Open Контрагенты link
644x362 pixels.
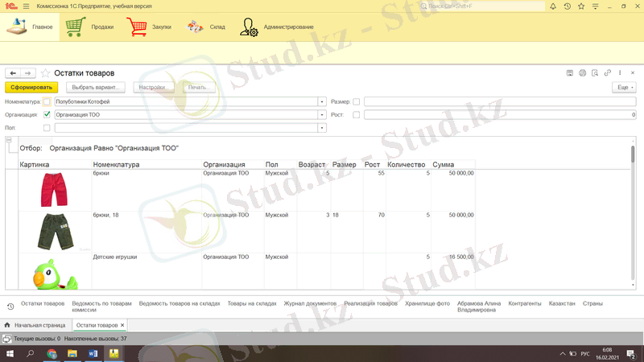click(x=525, y=303)
